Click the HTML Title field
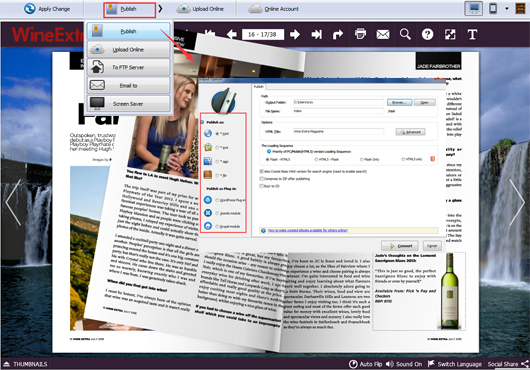This screenshot has height=370, width=530. (x=338, y=131)
